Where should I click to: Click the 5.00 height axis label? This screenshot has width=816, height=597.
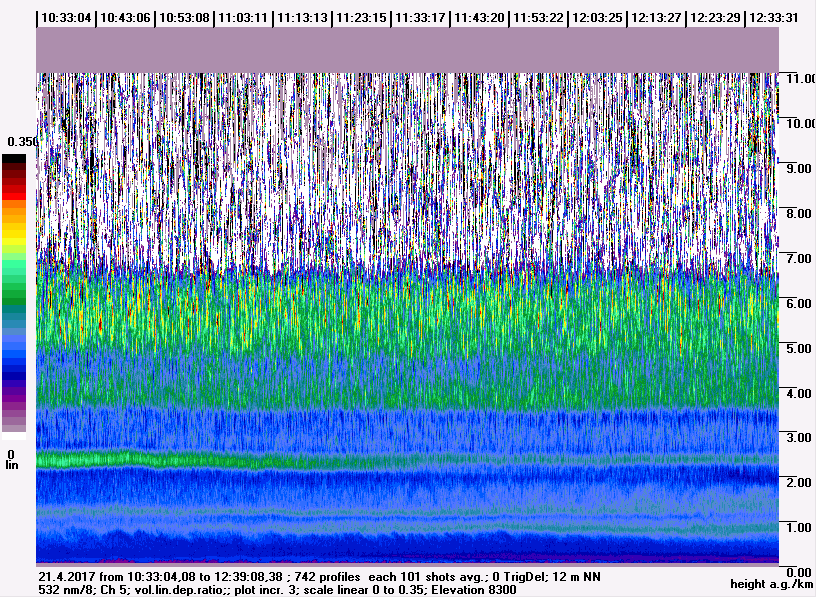(x=799, y=348)
